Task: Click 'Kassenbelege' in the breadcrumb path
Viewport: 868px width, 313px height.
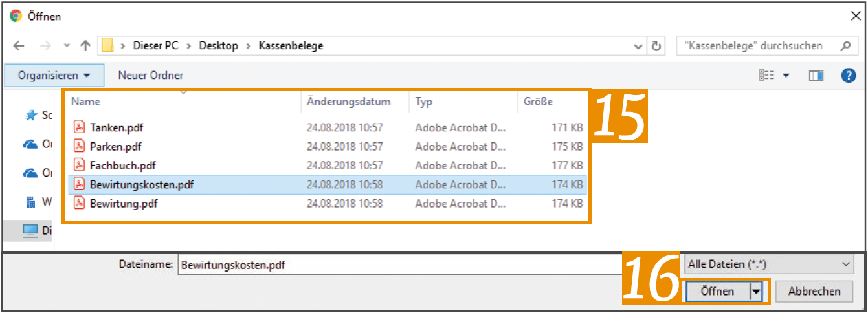Action: pos(291,46)
